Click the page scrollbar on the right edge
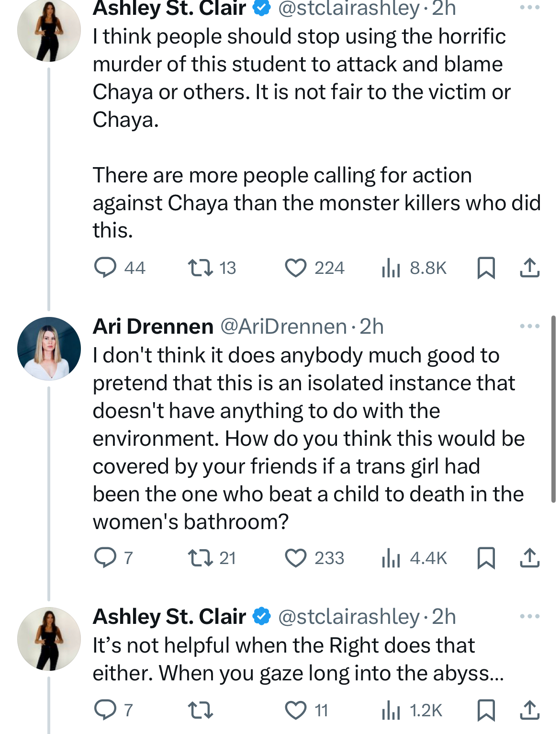560x734 pixels. coord(554,409)
